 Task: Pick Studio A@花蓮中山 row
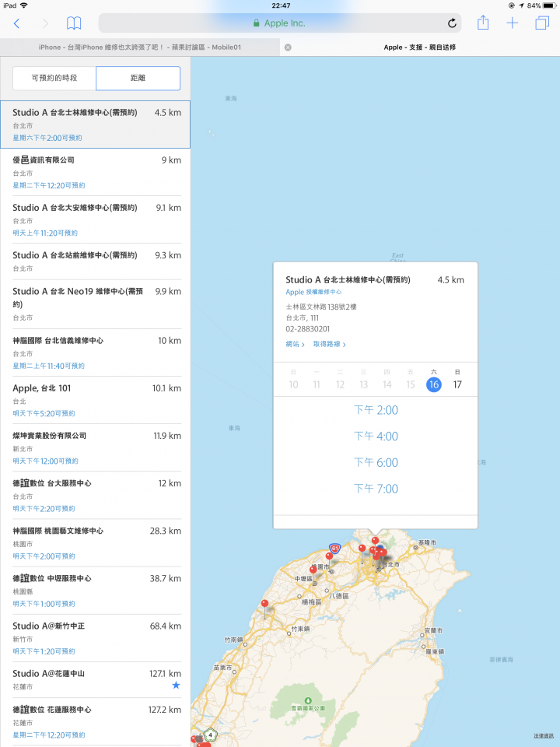95,680
